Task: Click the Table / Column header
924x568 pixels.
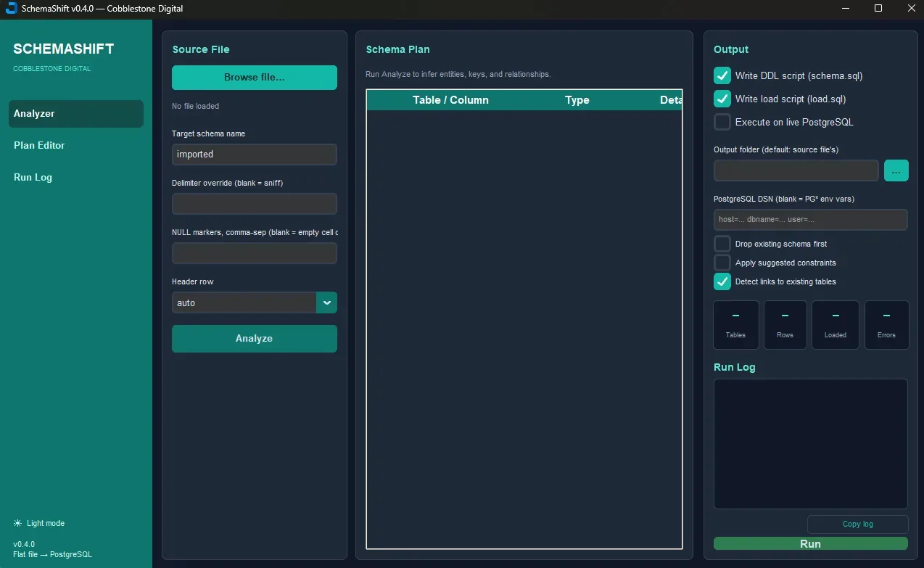Action: tap(450, 100)
